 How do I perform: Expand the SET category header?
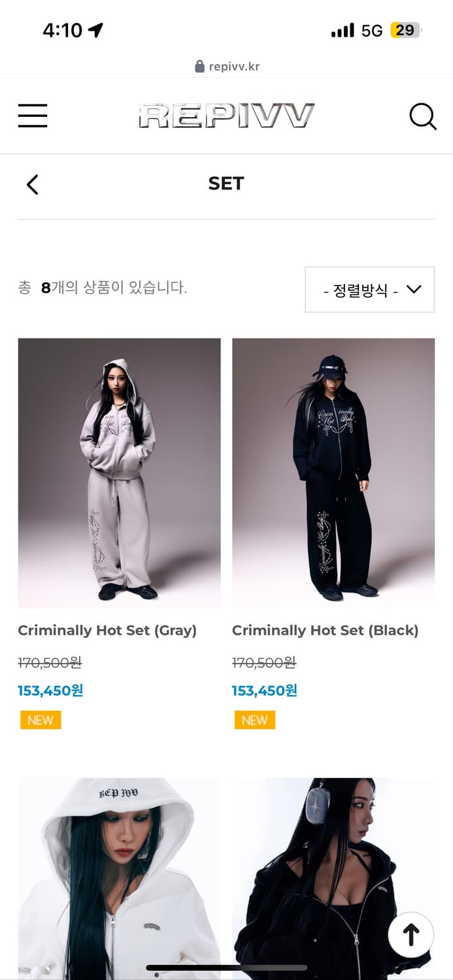click(x=226, y=184)
